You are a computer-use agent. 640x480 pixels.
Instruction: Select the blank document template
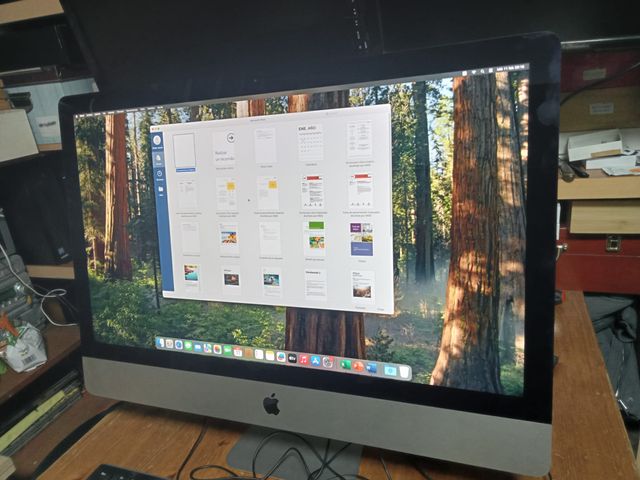coord(184,151)
